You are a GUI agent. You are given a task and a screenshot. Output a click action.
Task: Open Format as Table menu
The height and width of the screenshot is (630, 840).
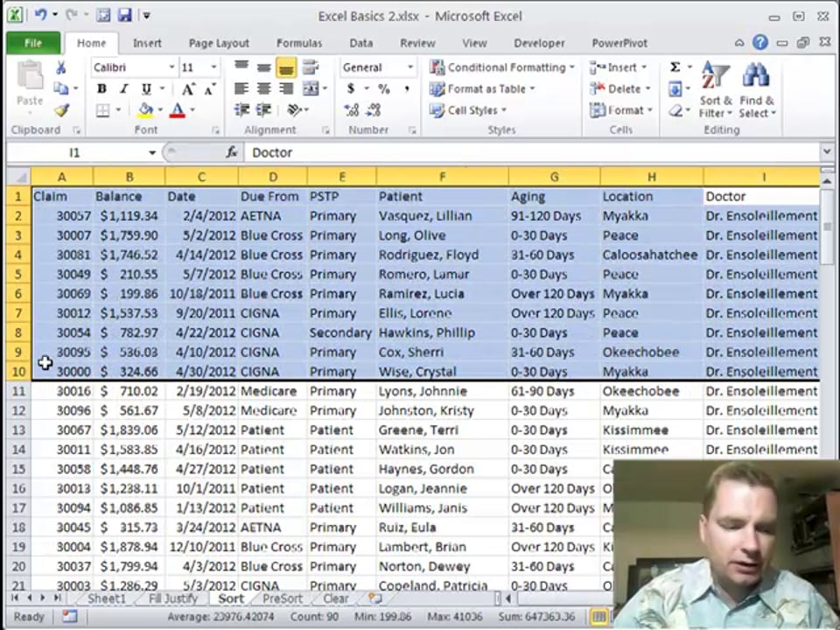click(x=482, y=89)
